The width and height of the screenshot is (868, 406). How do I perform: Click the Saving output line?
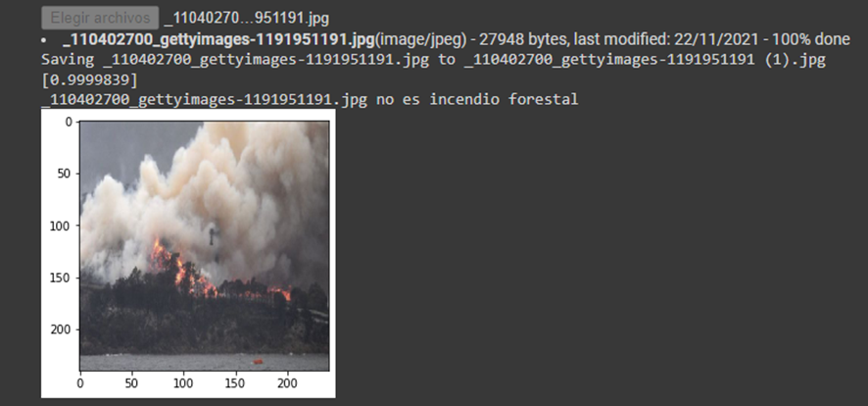pyautogui.click(x=433, y=60)
